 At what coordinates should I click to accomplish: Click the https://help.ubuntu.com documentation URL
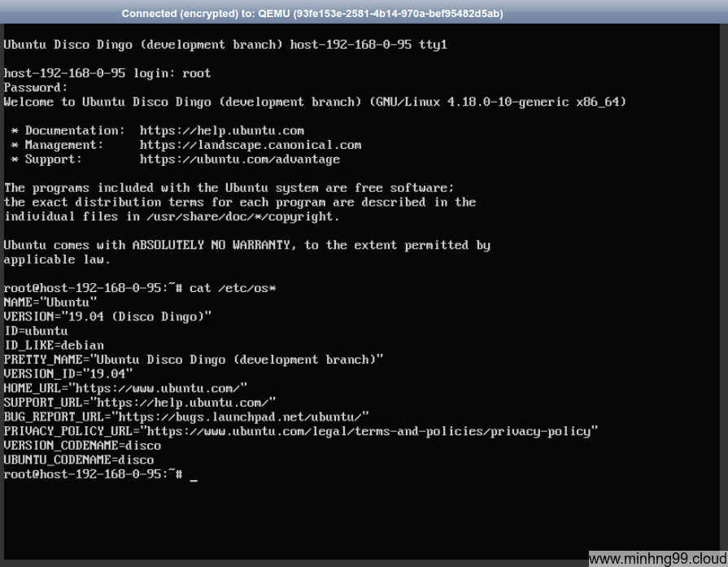click(x=222, y=130)
